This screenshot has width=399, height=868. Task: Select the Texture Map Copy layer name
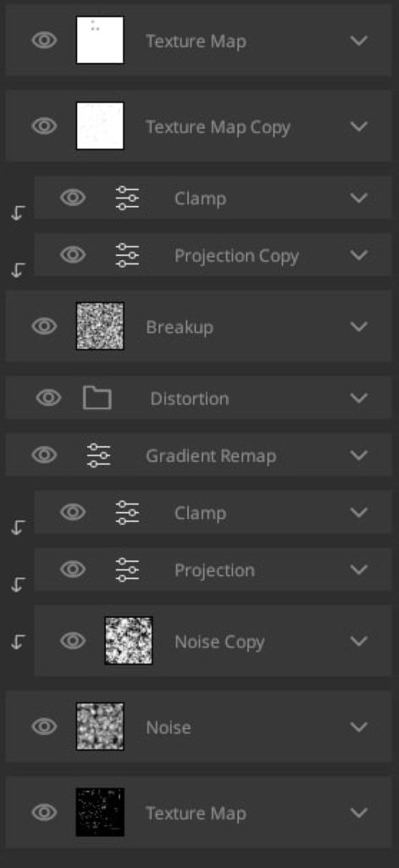218,127
